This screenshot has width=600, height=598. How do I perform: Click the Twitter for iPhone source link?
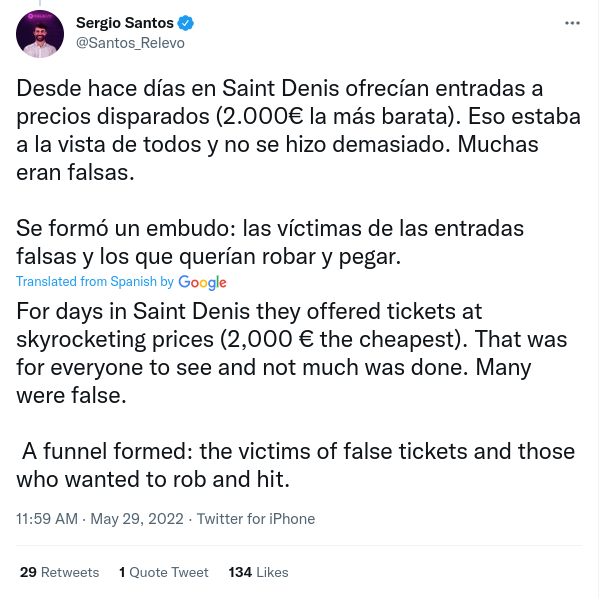tap(256, 519)
